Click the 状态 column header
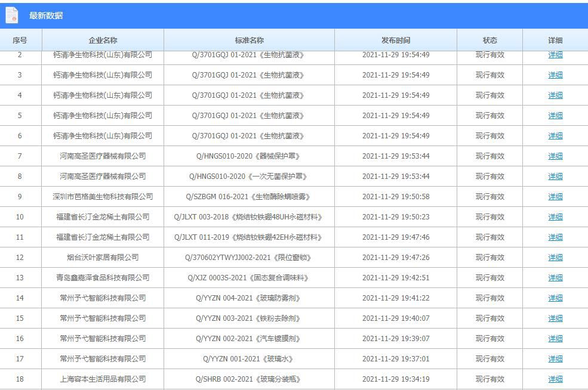588x390 pixels. (490, 39)
